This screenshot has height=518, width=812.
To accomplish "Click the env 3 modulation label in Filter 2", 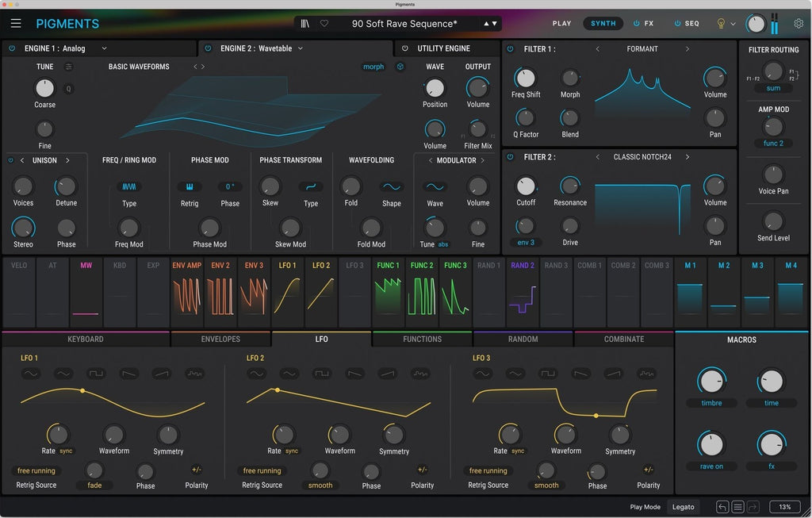I will (x=526, y=243).
